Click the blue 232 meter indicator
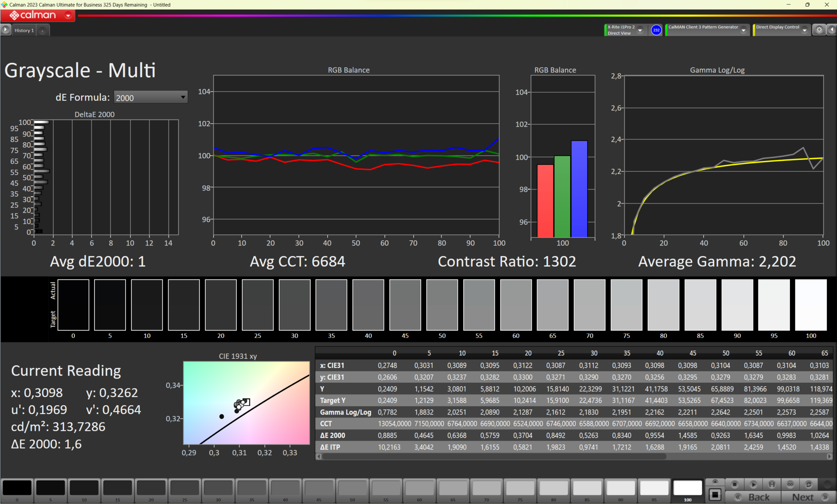 [656, 30]
